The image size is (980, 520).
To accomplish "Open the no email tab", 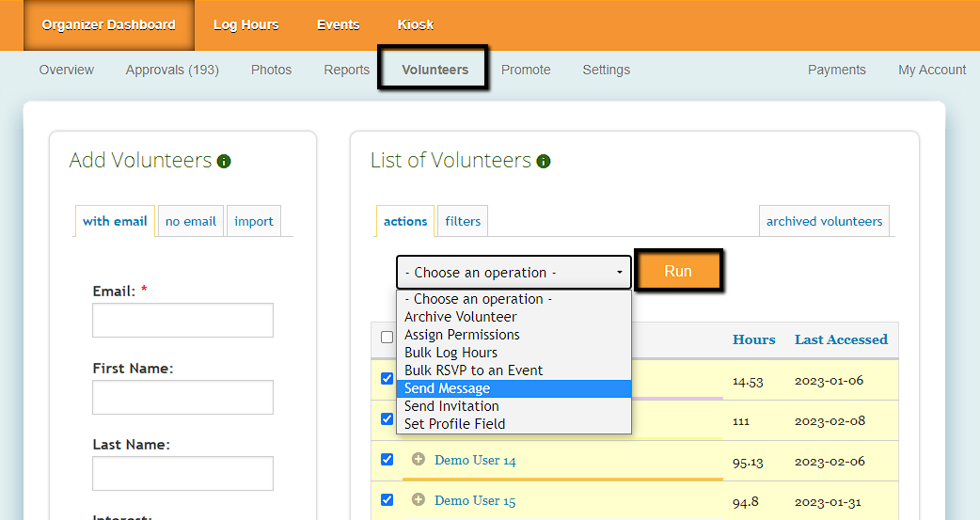I will coord(191,222).
